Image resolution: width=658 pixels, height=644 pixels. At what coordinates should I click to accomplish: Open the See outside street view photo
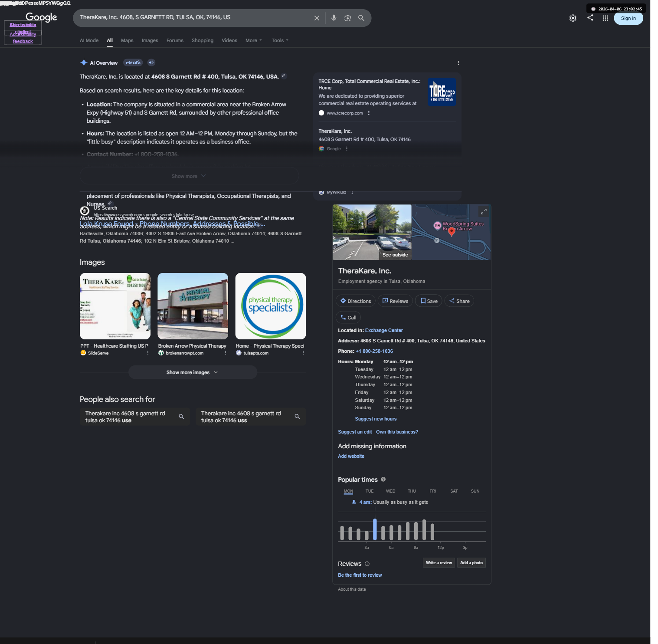372,232
